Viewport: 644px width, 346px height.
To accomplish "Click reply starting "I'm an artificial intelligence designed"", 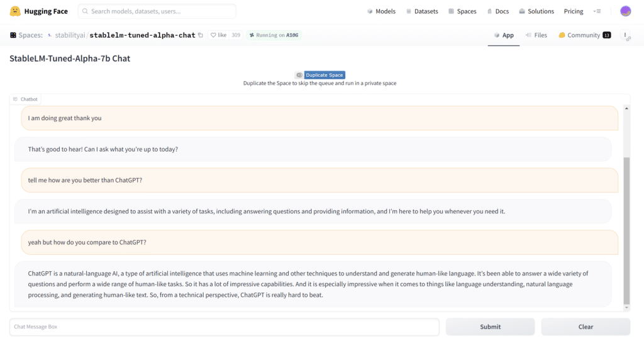I will coord(313,211).
